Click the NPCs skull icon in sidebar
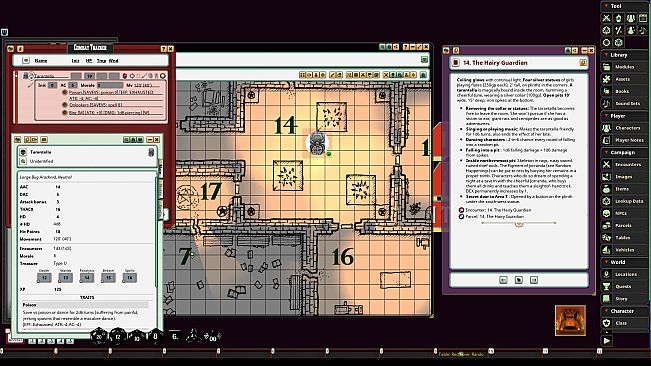The height and width of the screenshot is (366, 651). pos(607,213)
